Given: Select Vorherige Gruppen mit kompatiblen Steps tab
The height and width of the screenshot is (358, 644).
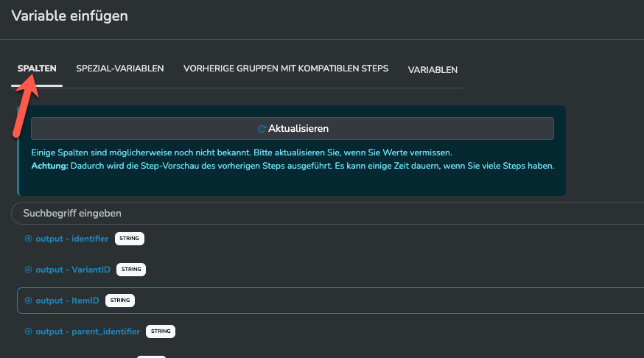Looking at the screenshot, I should (x=286, y=69).
